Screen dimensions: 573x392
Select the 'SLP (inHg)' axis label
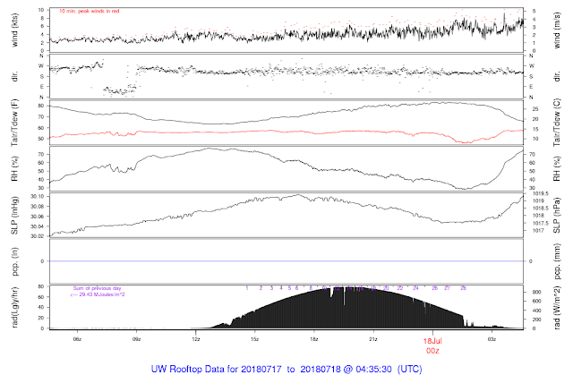pyautogui.click(x=14, y=215)
